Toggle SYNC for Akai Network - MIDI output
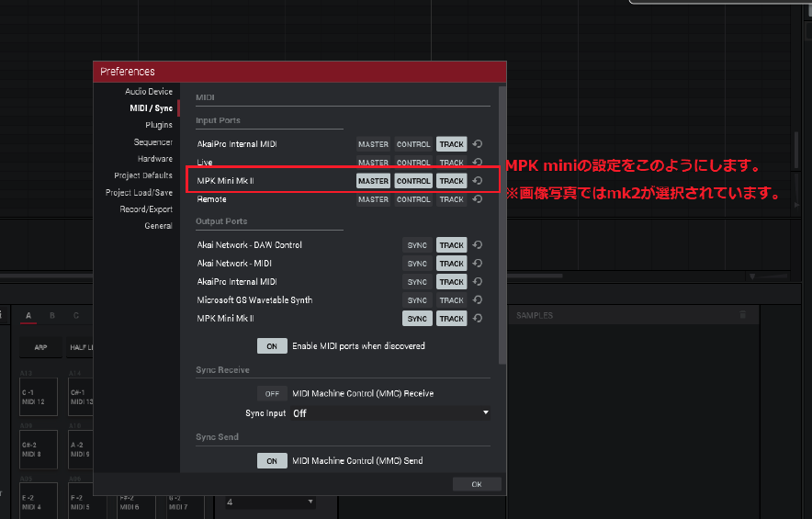 click(417, 264)
